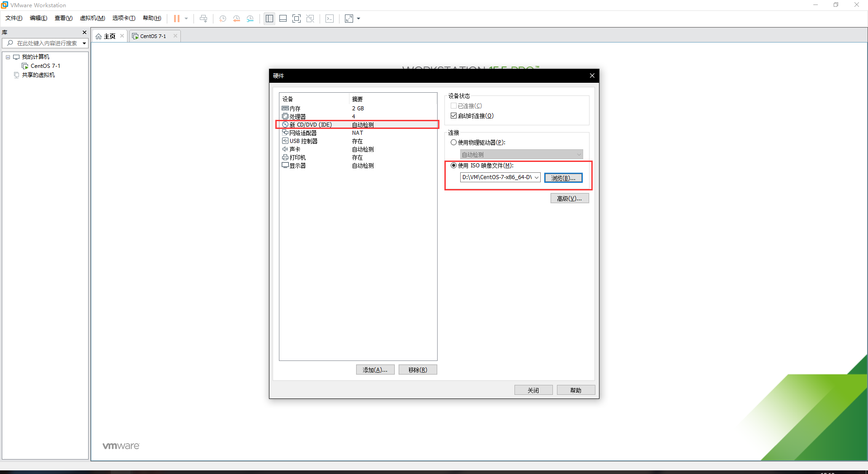The width and height of the screenshot is (868, 474).
Task: Click the 内存 memory chip icon
Action: [x=285, y=109]
